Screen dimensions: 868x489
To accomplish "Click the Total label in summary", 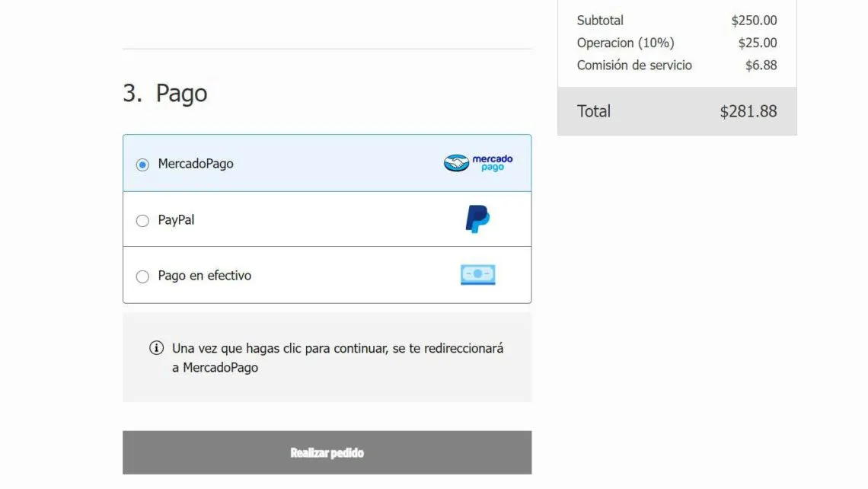I will pos(594,111).
